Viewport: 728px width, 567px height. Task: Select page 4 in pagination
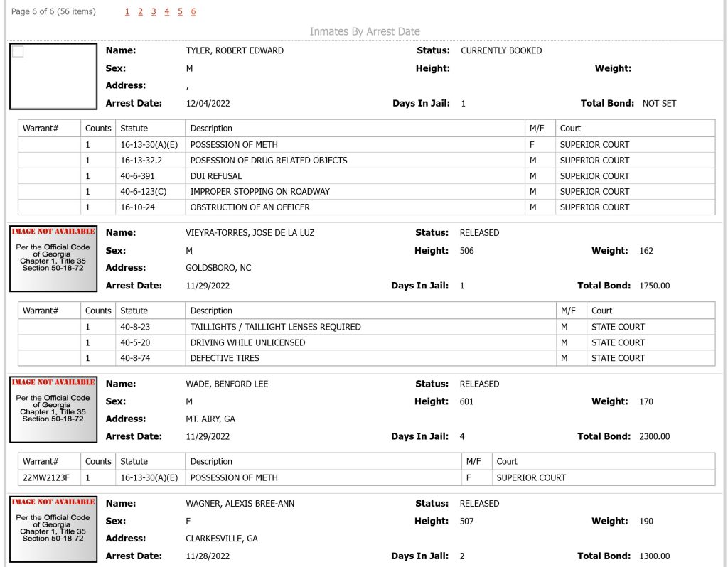click(x=166, y=11)
